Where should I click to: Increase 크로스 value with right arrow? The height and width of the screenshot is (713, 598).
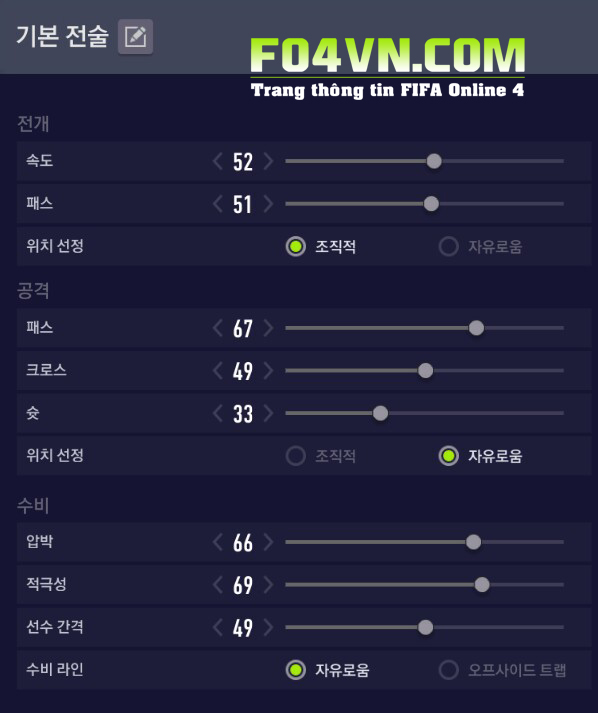pyautogui.click(x=268, y=371)
